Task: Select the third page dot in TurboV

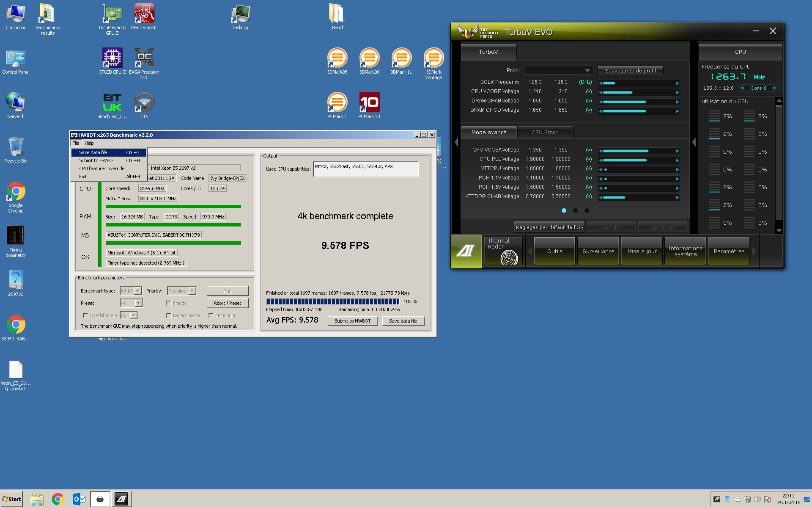Action: (587, 210)
